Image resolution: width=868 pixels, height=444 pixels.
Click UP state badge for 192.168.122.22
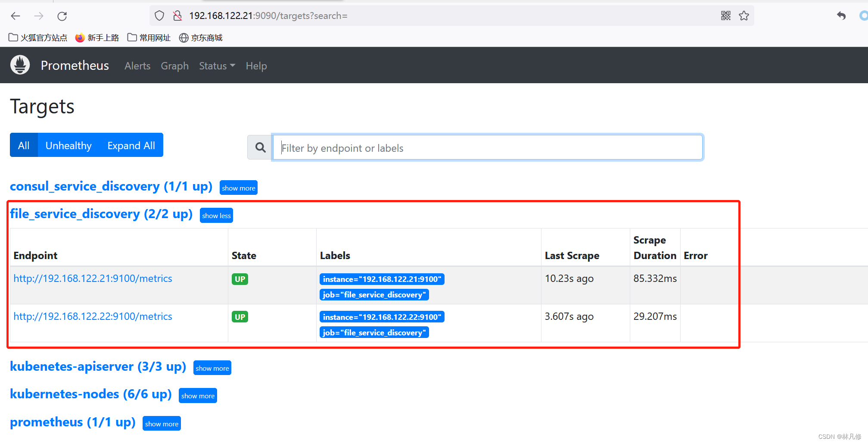[x=240, y=317]
